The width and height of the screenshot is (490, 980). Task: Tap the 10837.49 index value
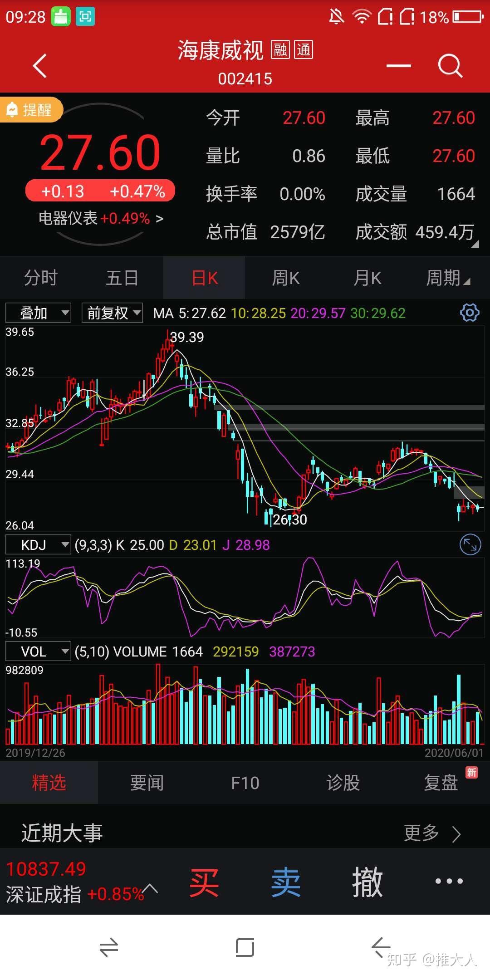[46, 869]
